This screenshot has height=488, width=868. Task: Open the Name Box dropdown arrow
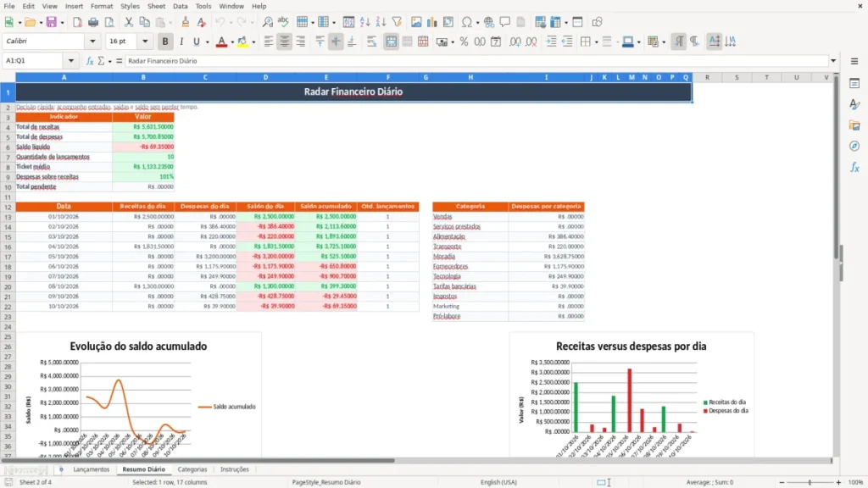click(71, 61)
